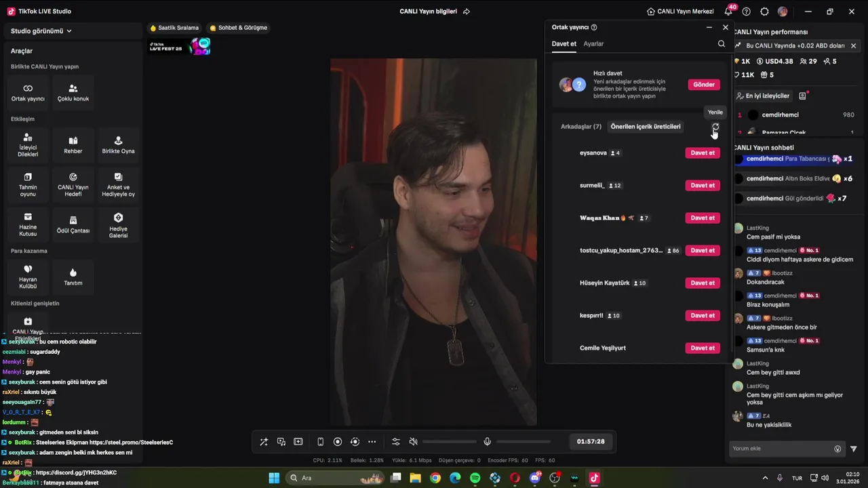Viewport: 868px width, 488px height.
Task: Open the help icon next to Ortak yayıncı
Action: 594,28
